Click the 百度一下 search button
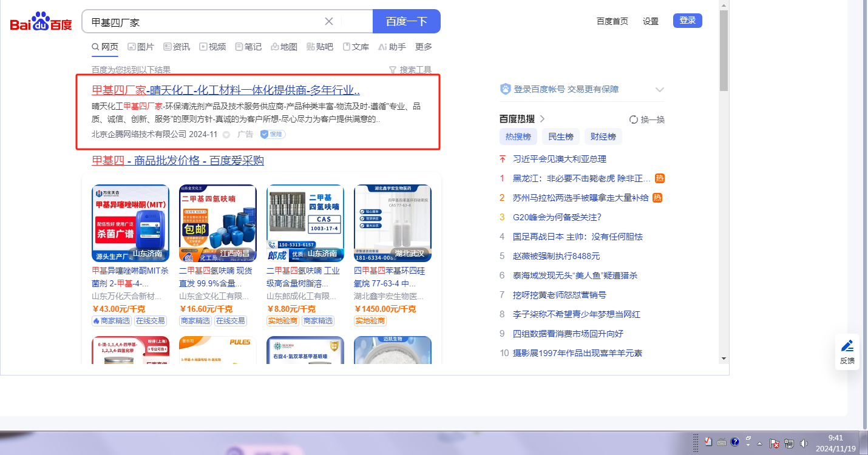 point(407,21)
